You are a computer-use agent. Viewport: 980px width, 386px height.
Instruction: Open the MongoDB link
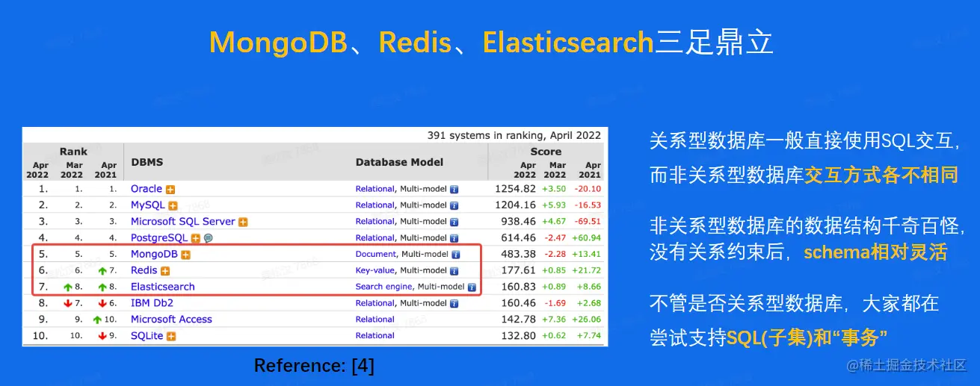click(155, 255)
